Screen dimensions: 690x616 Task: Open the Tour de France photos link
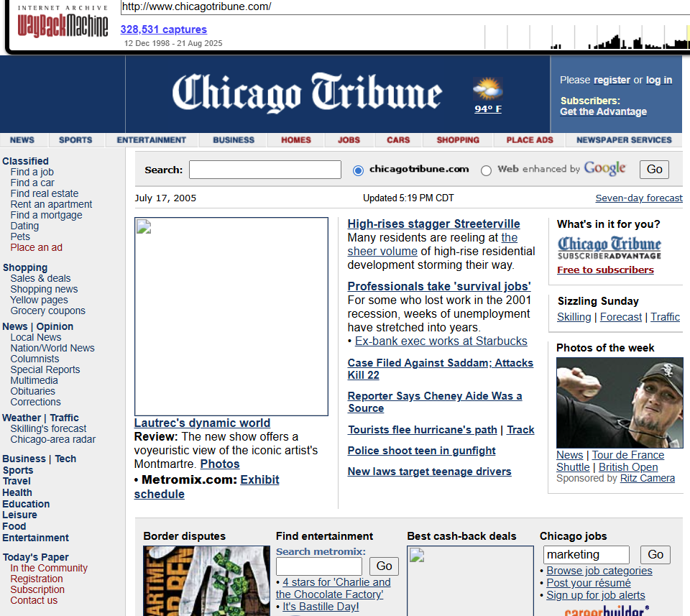[627, 455]
